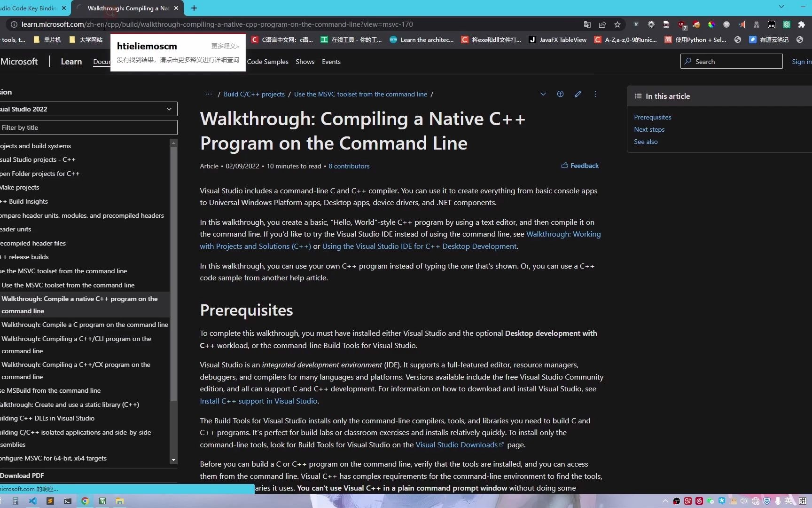This screenshot has width=812, height=508.
Task: Open the 有道云笔记 bookmark
Action: [769, 40]
